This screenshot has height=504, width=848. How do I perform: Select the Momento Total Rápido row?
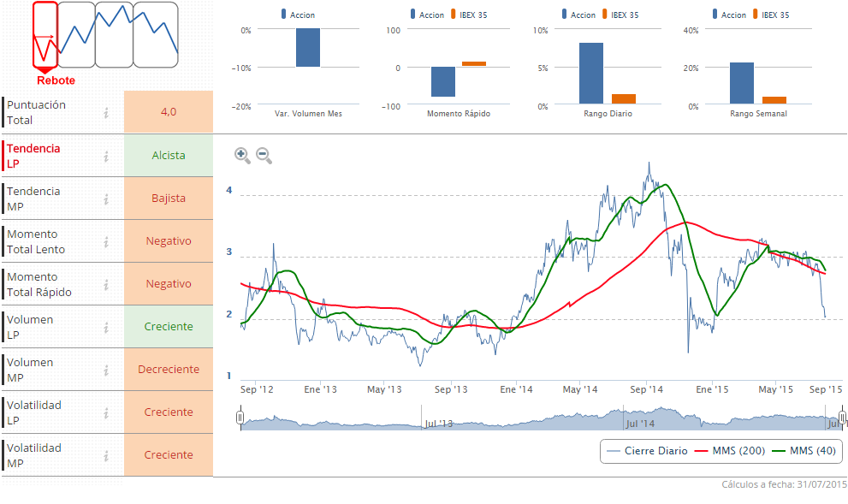51,284
